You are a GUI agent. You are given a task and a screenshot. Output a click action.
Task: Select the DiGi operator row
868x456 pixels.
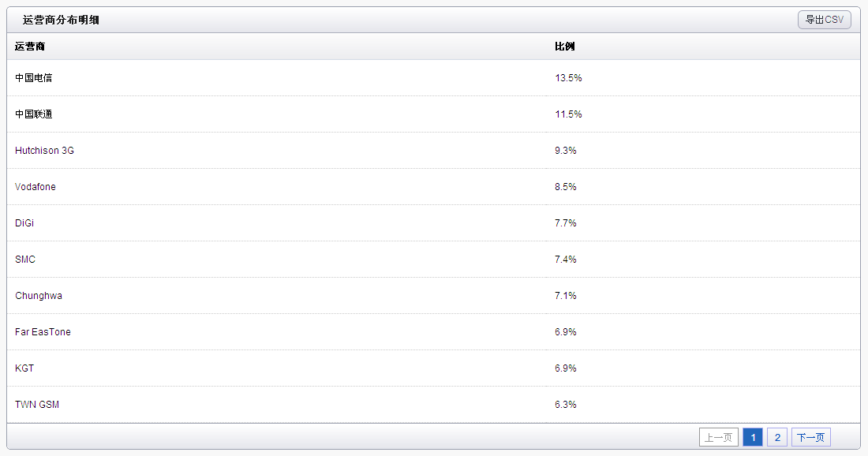(24, 223)
